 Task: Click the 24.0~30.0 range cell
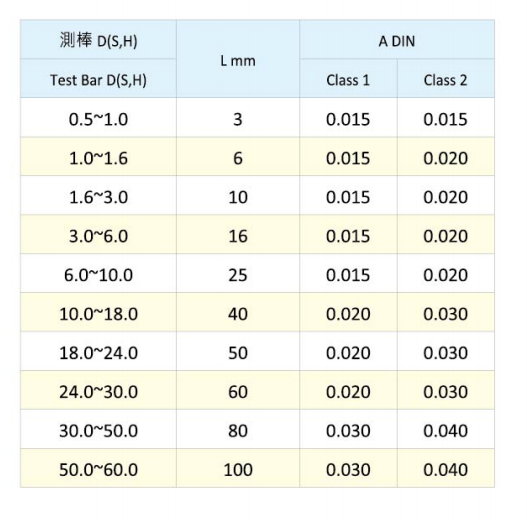point(98,391)
